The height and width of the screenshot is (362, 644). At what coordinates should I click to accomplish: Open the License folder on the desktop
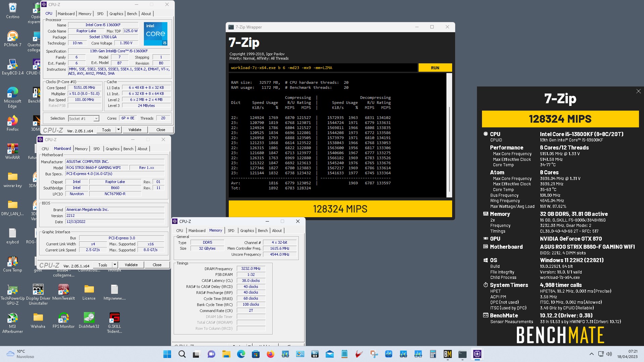click(89, 292)
